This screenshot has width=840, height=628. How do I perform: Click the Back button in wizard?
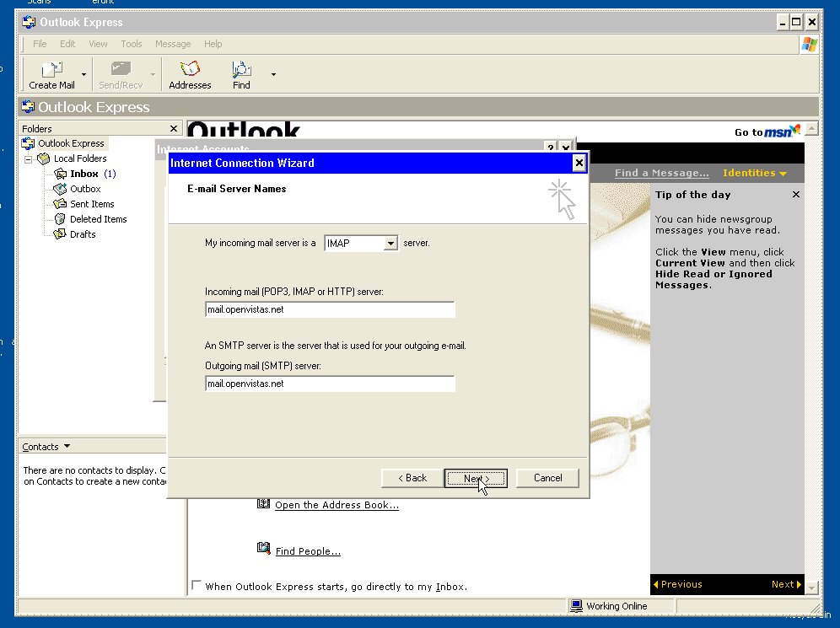click(412, 478)
